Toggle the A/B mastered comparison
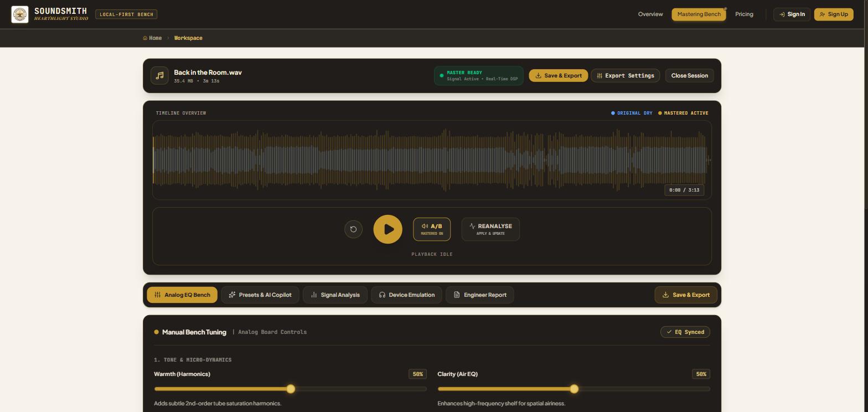The width and height of the screenshot is (868, 412). [432, 229]
